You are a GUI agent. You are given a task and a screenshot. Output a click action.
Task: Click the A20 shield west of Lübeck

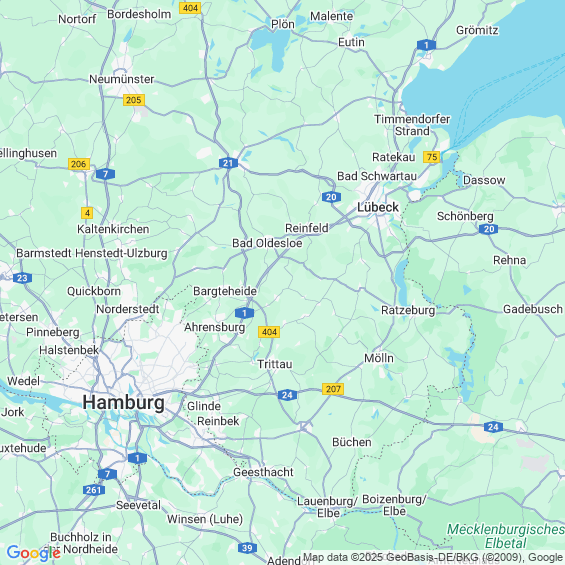tap(332, 197)
